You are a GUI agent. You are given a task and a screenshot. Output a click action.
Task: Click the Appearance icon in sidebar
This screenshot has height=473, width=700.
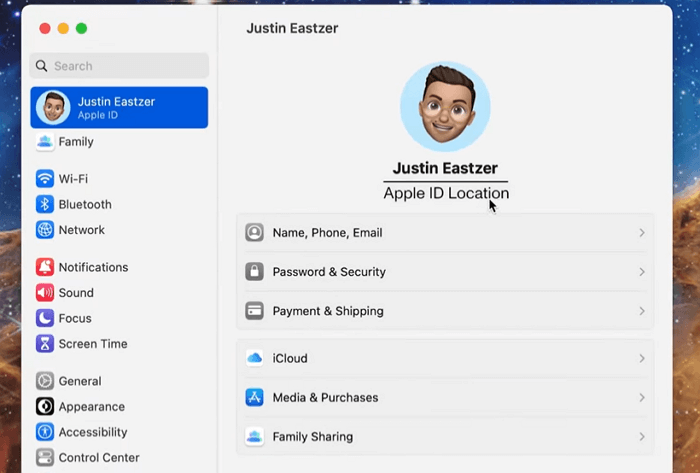click(x=45, y=407)
